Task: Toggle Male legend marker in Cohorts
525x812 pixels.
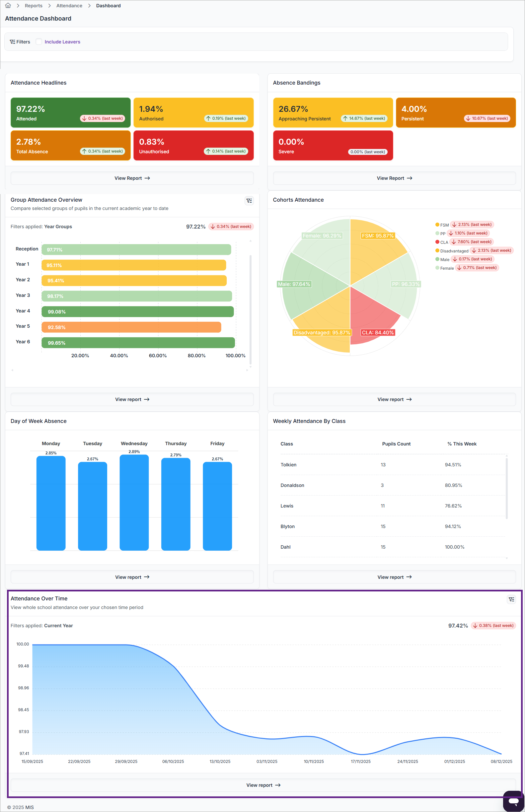Action: coord(437,259)
